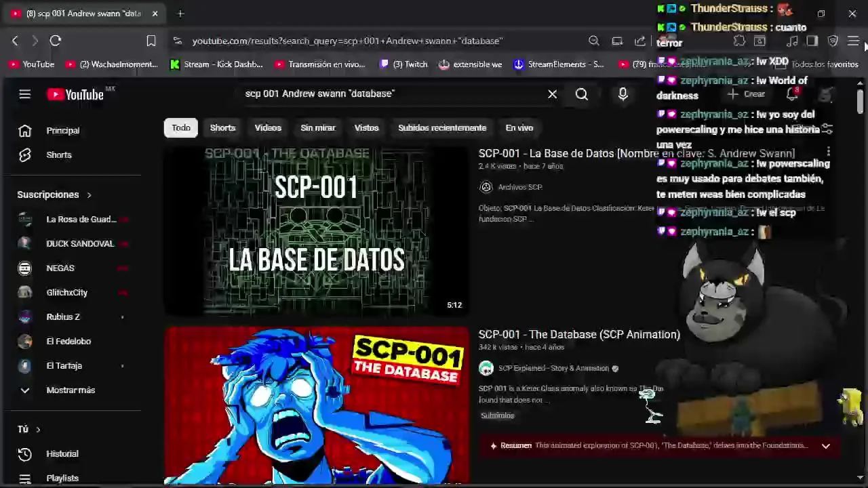Expand the Suscripciones section arrow
This screenshot has height=488, width=868.
click(x=89, y=195)
